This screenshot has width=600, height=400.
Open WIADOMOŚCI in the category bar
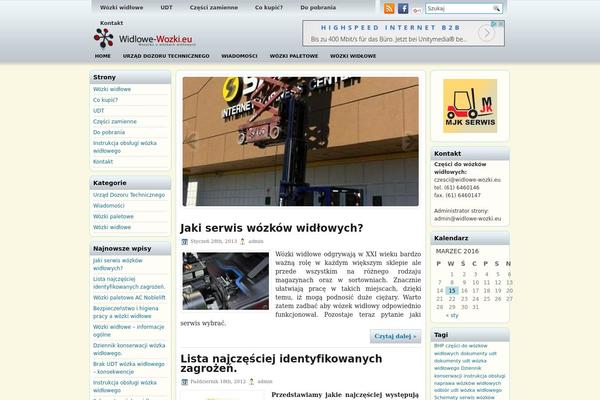coord(239,56)
